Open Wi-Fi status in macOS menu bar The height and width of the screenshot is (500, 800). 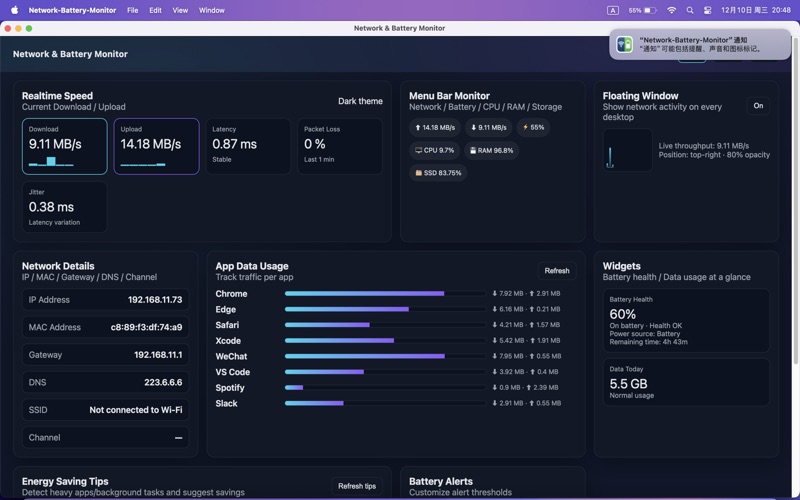671,10
